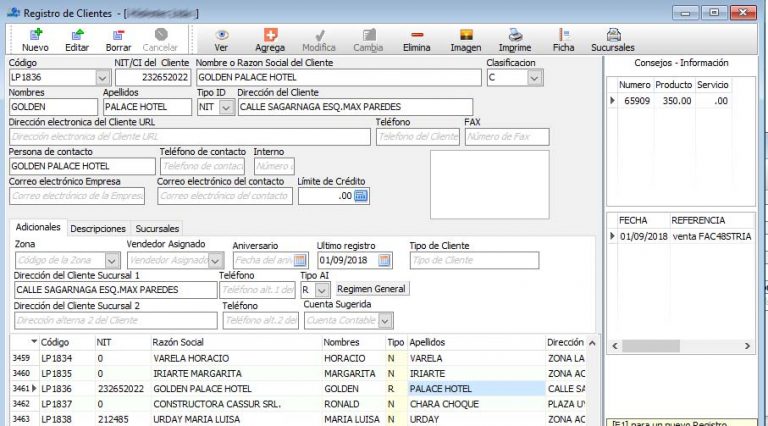Click the Ver eye icon
The image size is (768, 426).
coord(221,35)
